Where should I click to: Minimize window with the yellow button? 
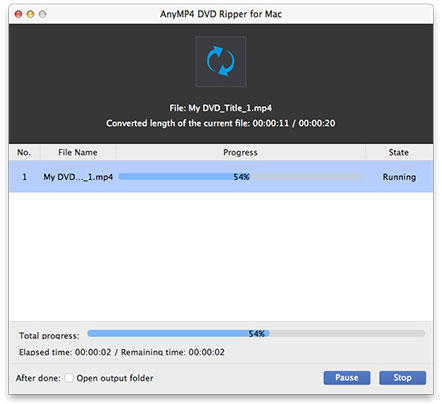coord(30,14)
